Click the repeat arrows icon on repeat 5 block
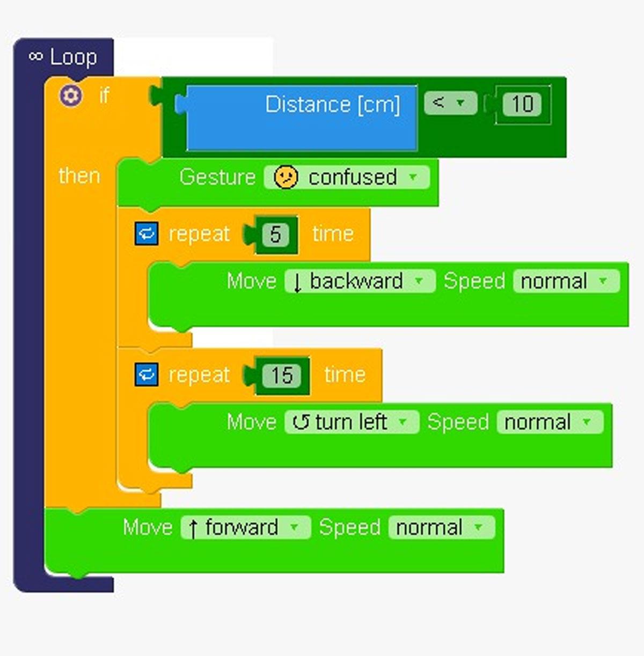This screenshot has width=644, height=656. pos(145,233)
